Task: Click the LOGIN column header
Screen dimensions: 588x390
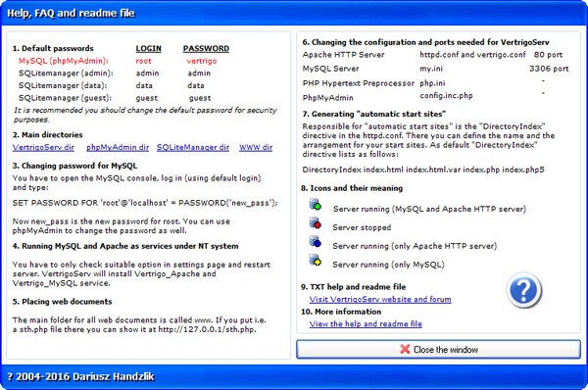Action: (x=149, y=48)
